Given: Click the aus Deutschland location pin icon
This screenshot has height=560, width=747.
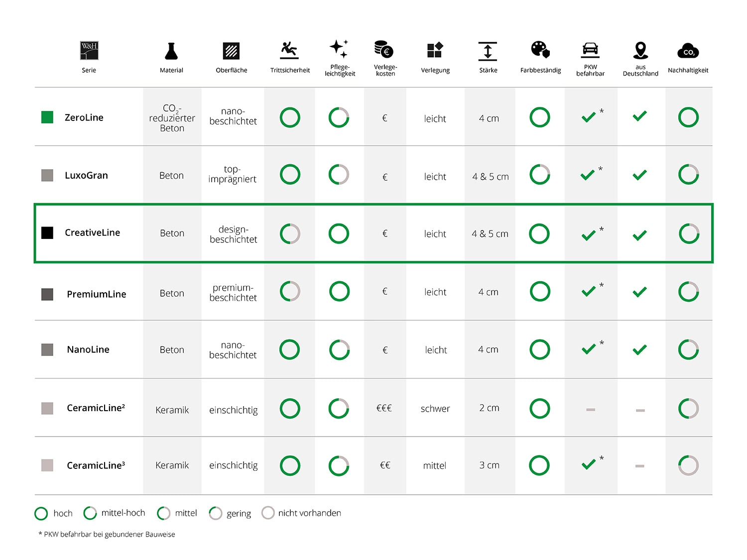Looking at the screenshot, I should pos(640,50).
